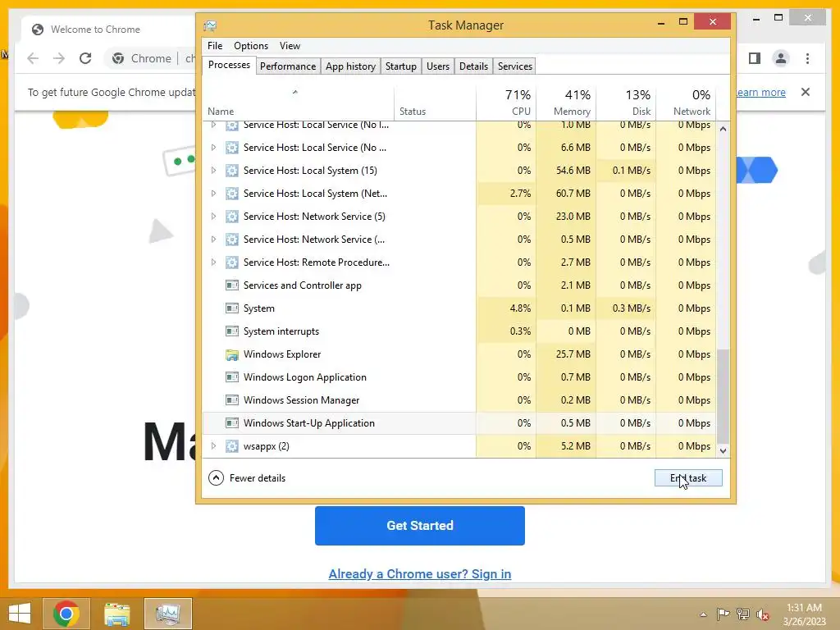840x630 pixels.
Task: Click the Learn more link in Chrome
Action: tap(760, 92)
